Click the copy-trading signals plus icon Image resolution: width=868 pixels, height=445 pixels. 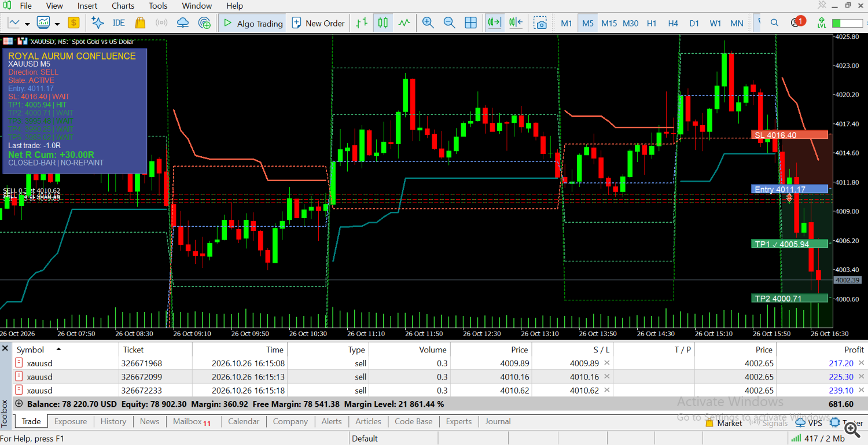point(204,23)
